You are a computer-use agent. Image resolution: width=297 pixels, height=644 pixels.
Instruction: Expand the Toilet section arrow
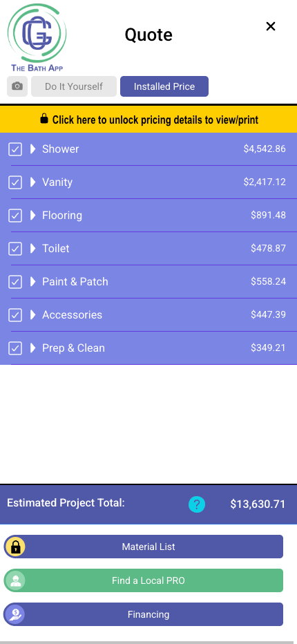click(33, 248)
